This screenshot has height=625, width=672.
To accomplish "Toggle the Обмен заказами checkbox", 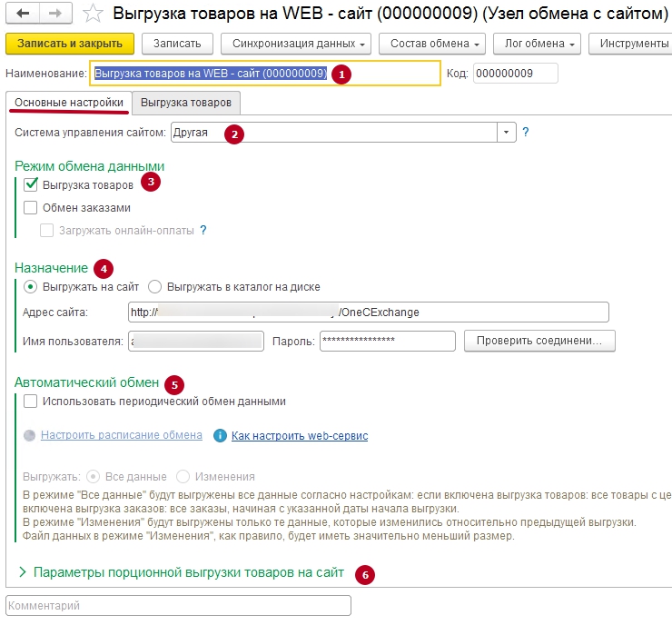I will (x=32, y=208).
